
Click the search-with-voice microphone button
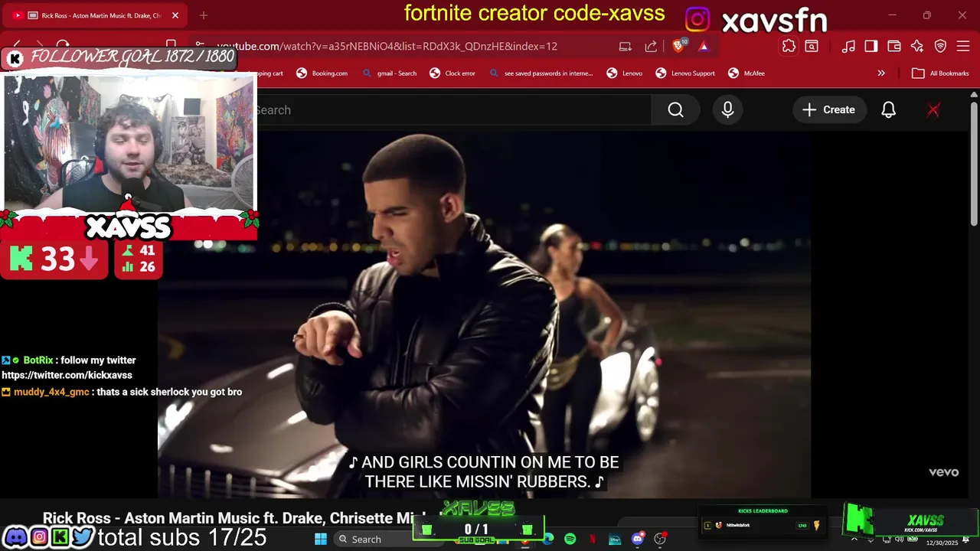coord(727,110)
